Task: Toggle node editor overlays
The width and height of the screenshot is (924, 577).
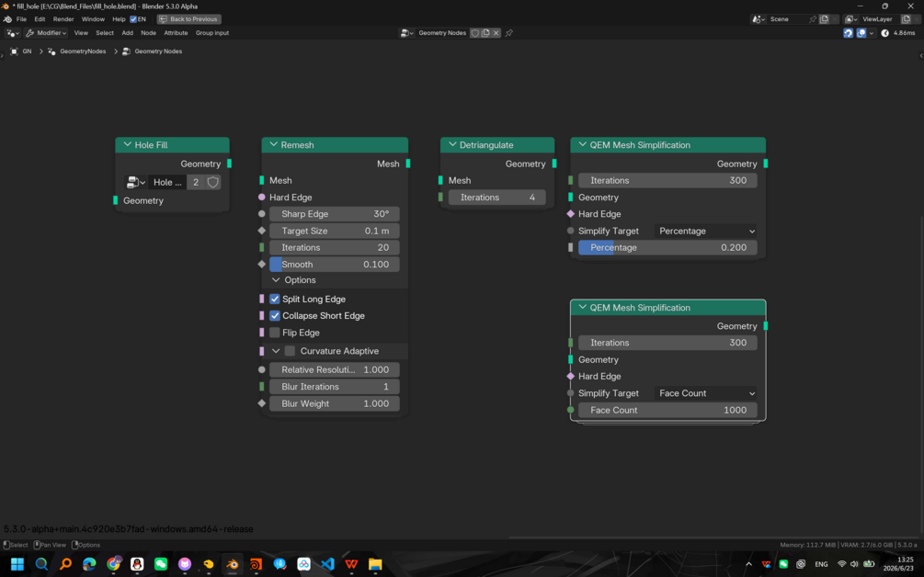Action: click(x=861, y=33)
